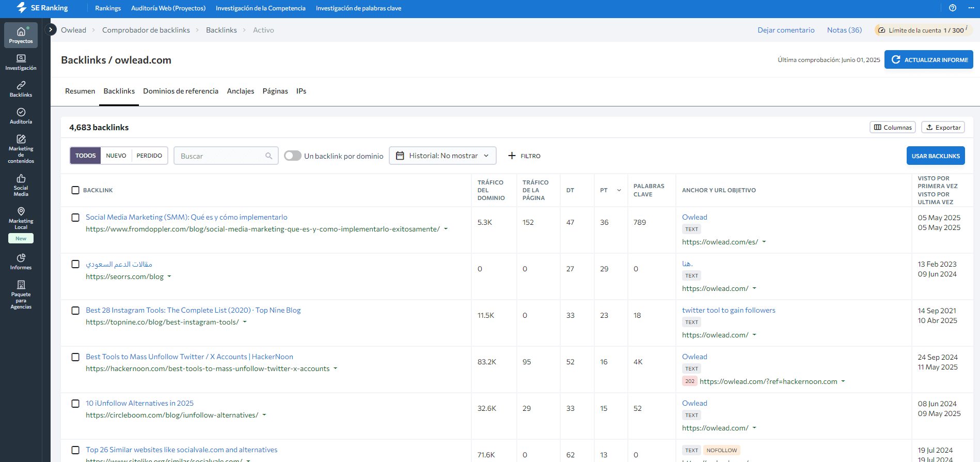Open Marketing de contenidos sidebar section
The height and width of the screenshot is (462, 980).
point(21,149)
